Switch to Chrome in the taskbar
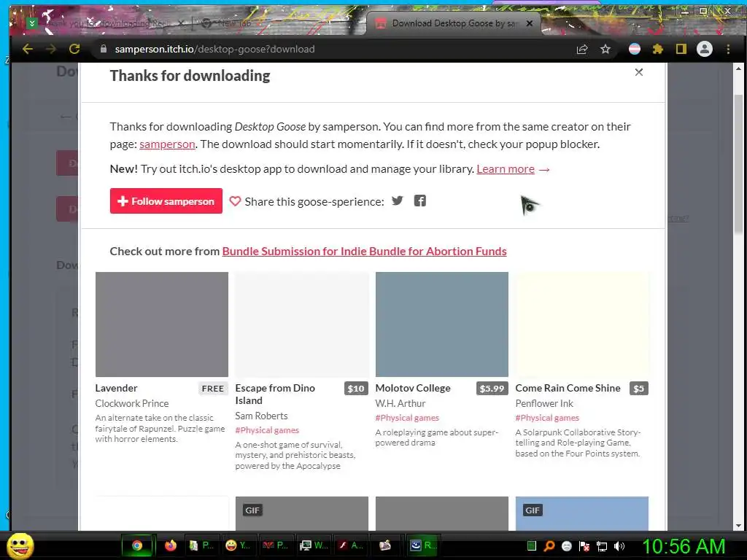Viewport: 747px width, 560px height. click(137, 545)
